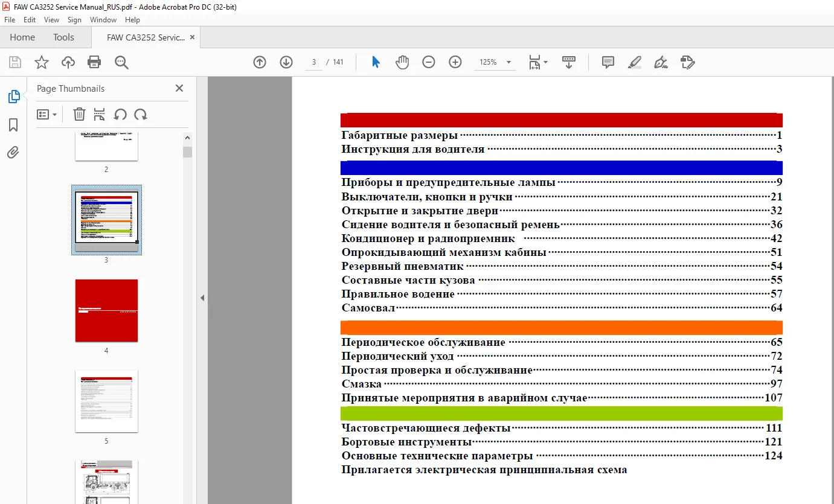Image resolution: width=834 pixels, height=504 pixels.
Task: Select red page 4 thumbnail
Action: click(106, 310)
